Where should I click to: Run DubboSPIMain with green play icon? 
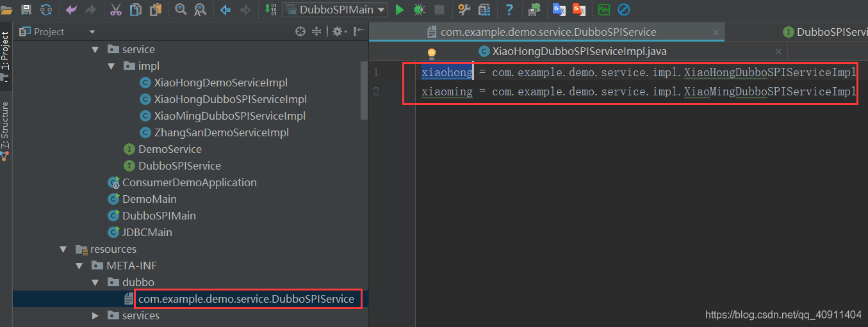pyautogui.click(x=400, y=10)
